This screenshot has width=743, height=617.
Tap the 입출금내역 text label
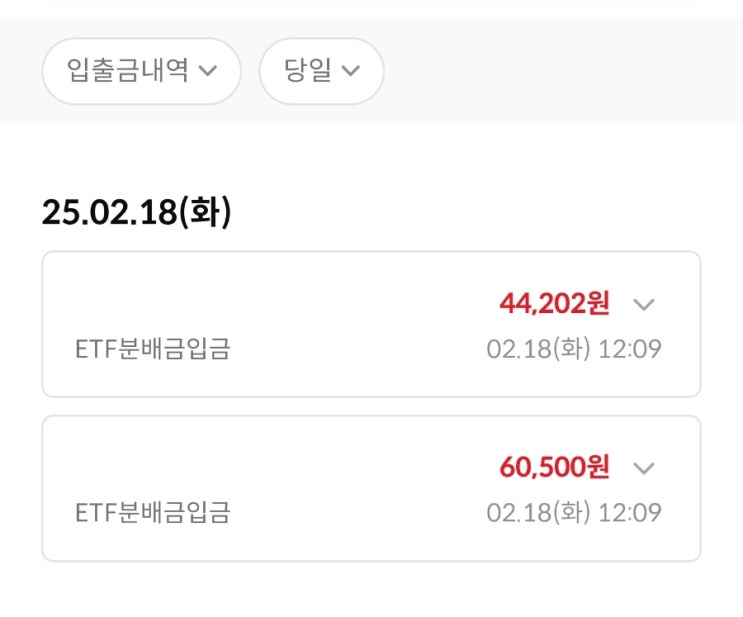click(127, 71)
